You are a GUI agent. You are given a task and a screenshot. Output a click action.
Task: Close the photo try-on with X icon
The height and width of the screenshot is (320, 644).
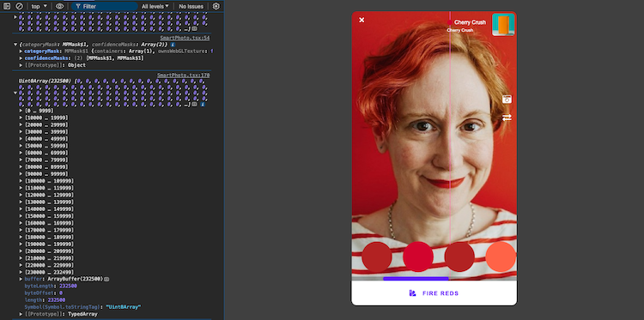(361, 20)
